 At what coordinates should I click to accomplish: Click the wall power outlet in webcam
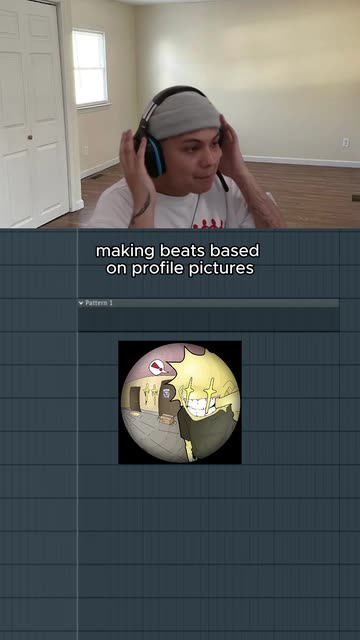tap(346, 142)
